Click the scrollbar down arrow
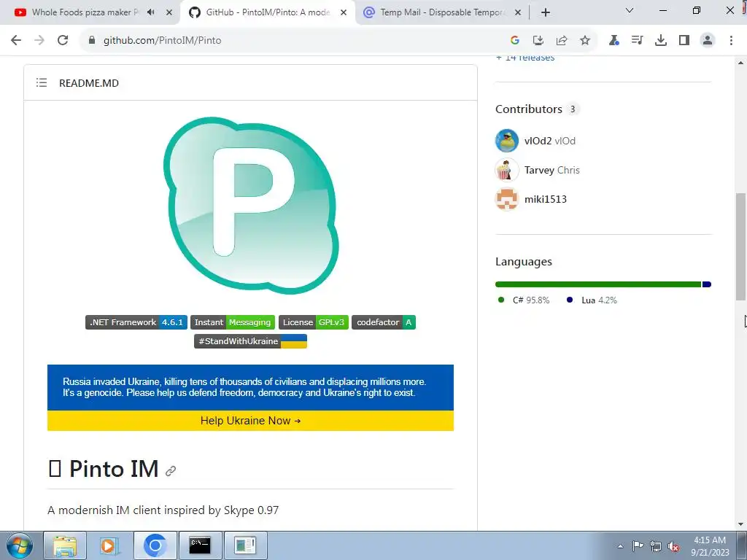 (x=740, y=524)
